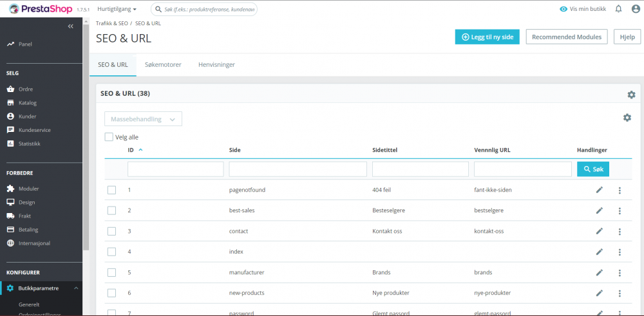The width and height of the screenshot is (644, 316).
Task: Open more actions for index row
Action: pos(620,252)
